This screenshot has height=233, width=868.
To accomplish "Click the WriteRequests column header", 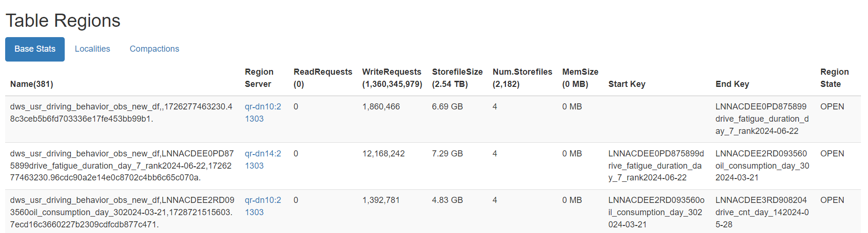I will (x=392, y=78).
